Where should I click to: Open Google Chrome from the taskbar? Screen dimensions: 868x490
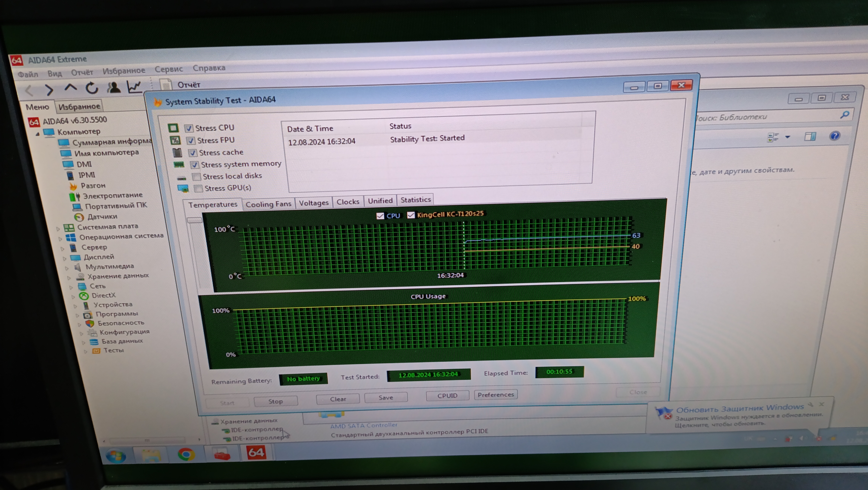point(186,454)
